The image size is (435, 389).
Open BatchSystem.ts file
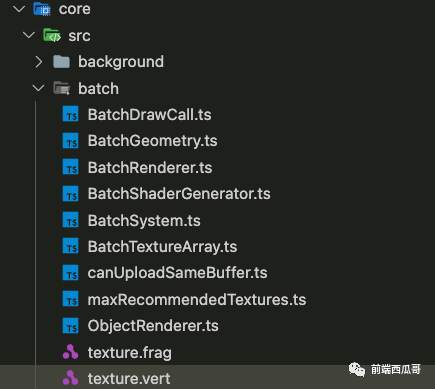[x=144, y=221]
